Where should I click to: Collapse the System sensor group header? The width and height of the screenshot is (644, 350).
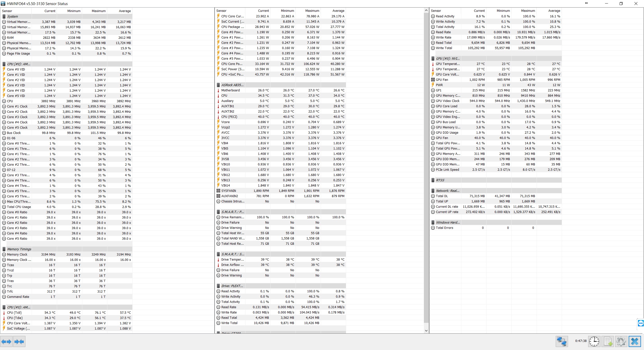pos(13,16)
